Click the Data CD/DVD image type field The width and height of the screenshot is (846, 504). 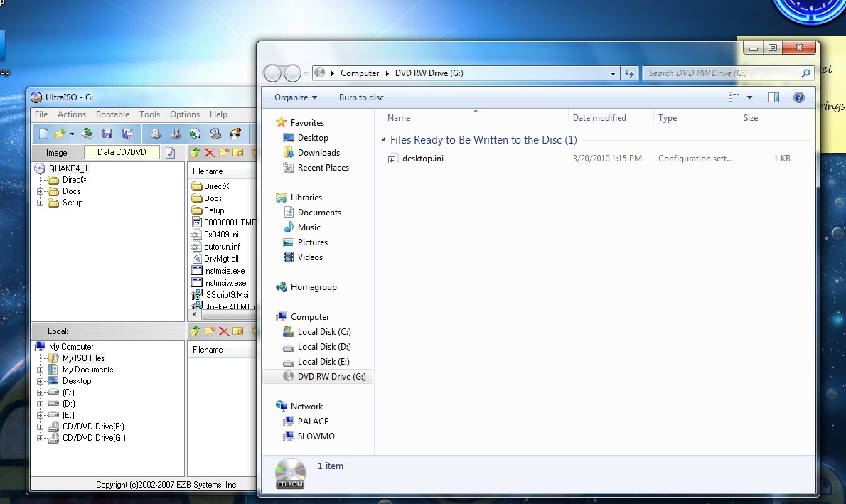(122, 152)
